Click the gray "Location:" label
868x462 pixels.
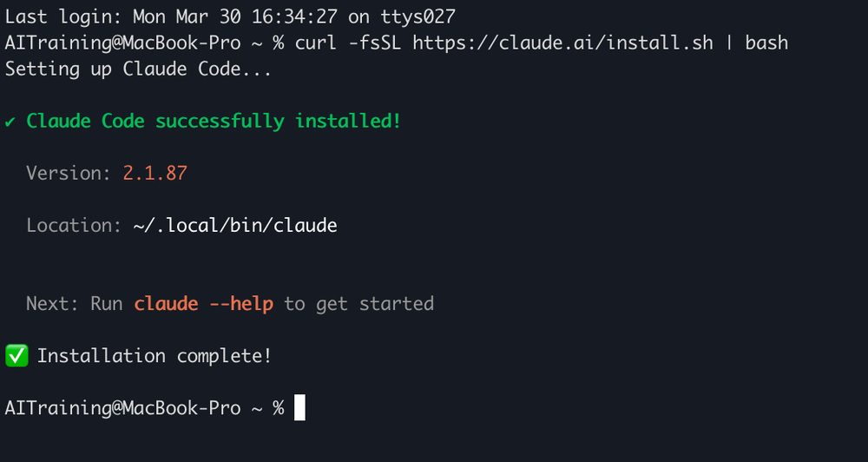tap(74, 226)
